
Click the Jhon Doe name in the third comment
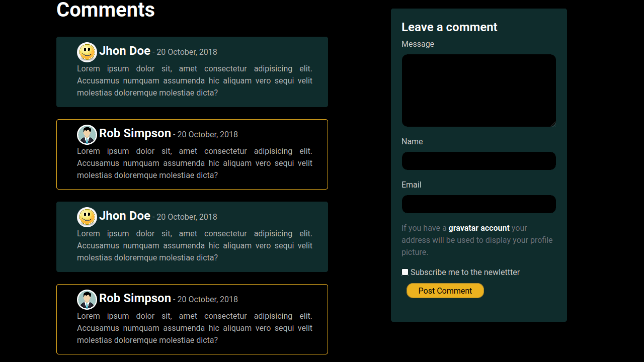coord(125,216)
